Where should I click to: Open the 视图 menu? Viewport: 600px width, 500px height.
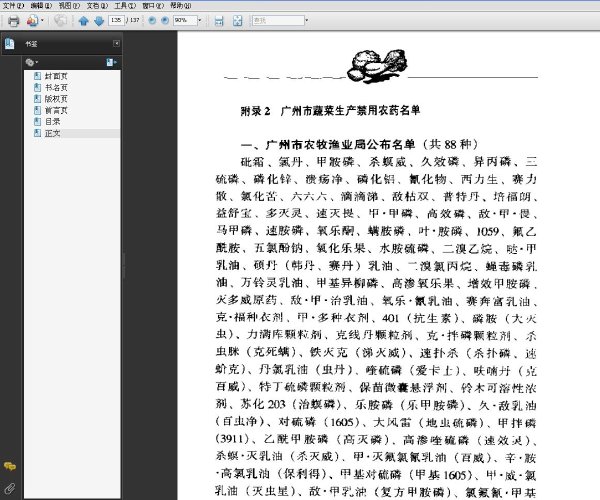[x=69, y=5]
